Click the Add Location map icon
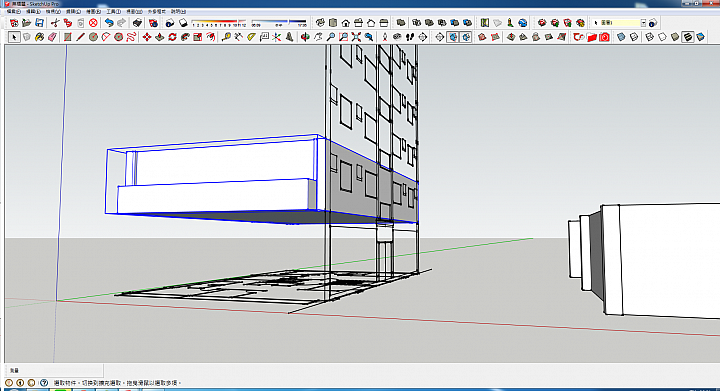This screenshot has height=391, width=720. [484, 22]
